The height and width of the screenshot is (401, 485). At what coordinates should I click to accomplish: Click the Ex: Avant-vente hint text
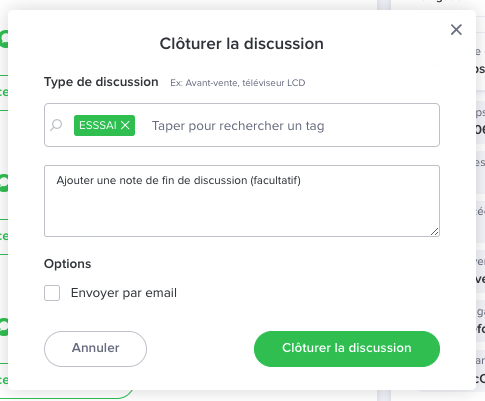238,83
